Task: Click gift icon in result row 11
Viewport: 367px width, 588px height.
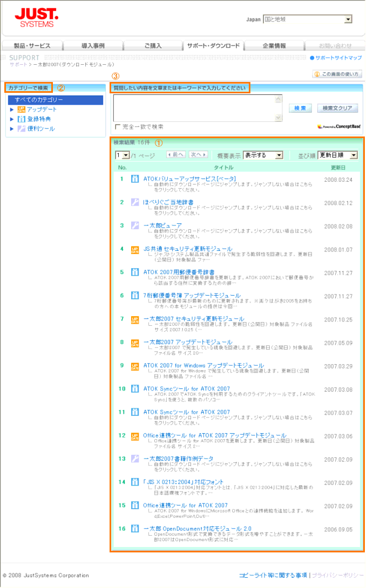Action: click(x=135, y=412)
